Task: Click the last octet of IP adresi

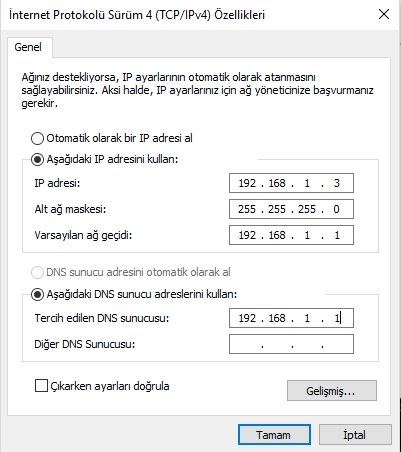Action: 337,183
